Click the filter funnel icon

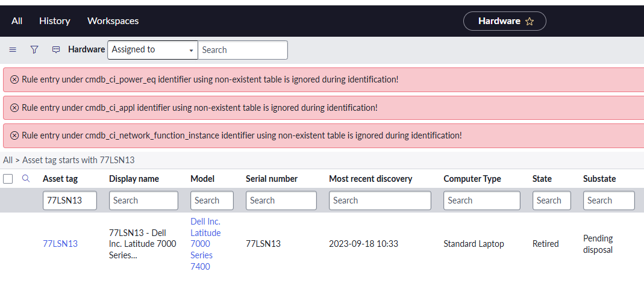34,50
